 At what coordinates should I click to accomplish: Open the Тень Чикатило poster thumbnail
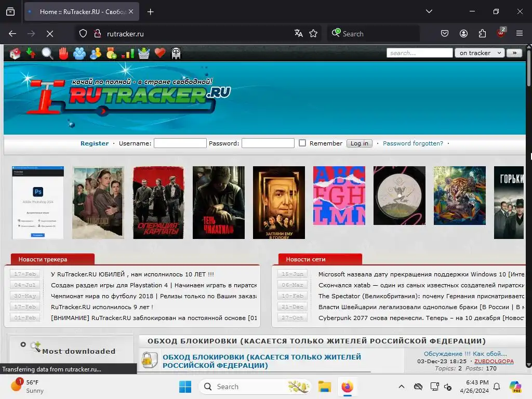point(219,203)
